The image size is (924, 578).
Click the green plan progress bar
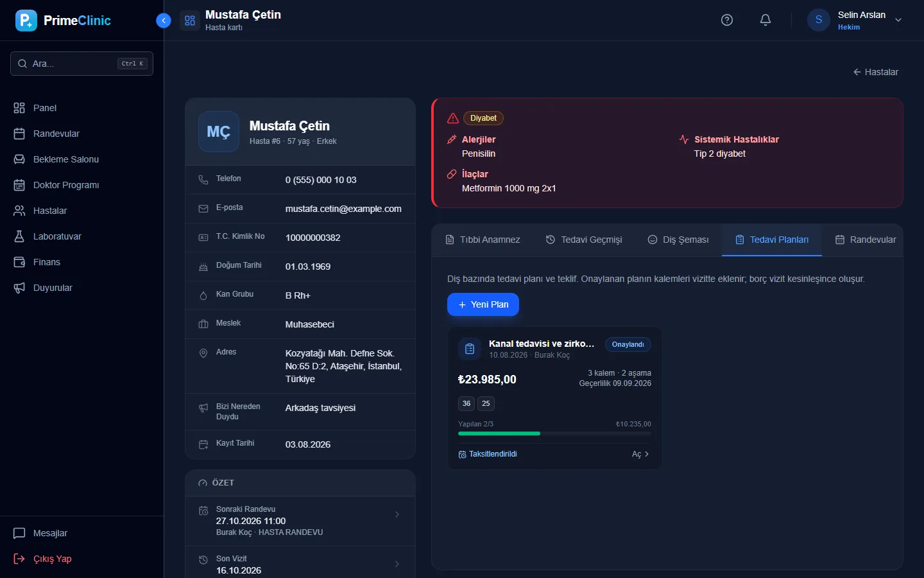499,433
